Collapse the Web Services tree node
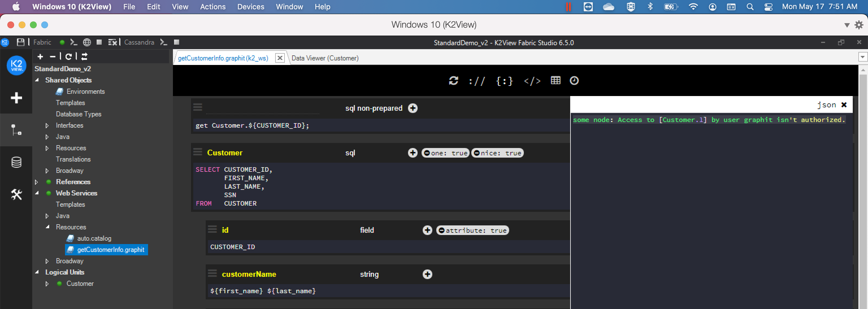The image size is (868, 309). [37, 193]
